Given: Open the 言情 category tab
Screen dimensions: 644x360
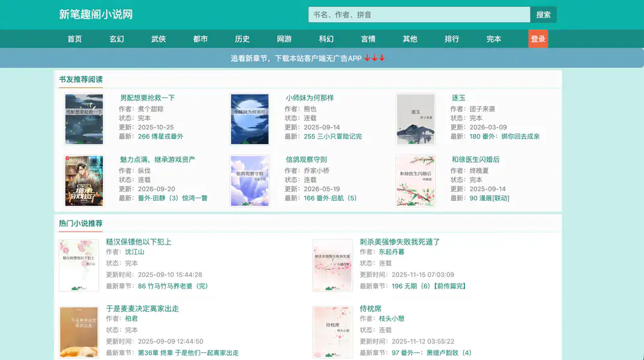Looking at the screenshot, I should (368, 39).
